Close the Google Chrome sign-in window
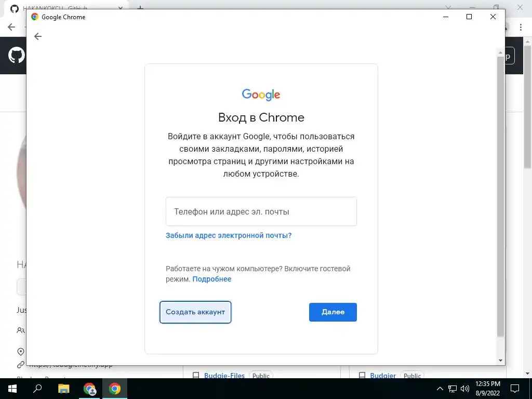This screenshot has width=532, height=399. [x=493, y=17]
